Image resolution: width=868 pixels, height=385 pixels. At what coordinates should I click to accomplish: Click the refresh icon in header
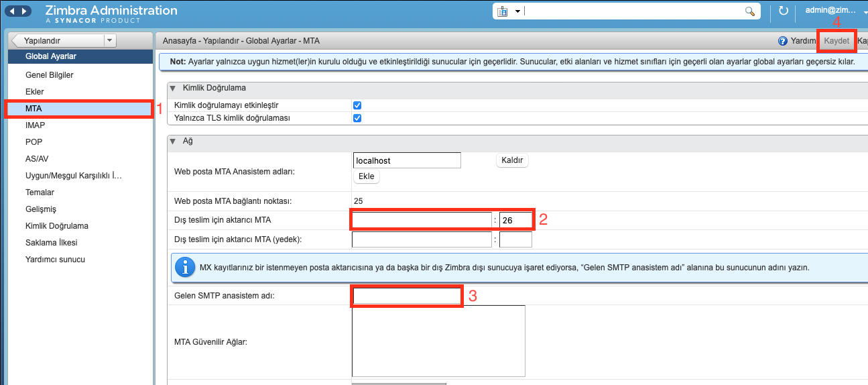click(x=783, y=11)
